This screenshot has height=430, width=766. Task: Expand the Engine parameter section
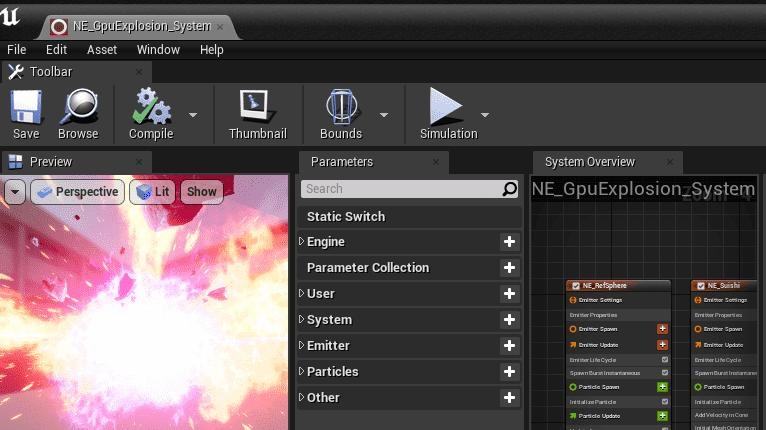pyautogui.click(x=302, y=242)
